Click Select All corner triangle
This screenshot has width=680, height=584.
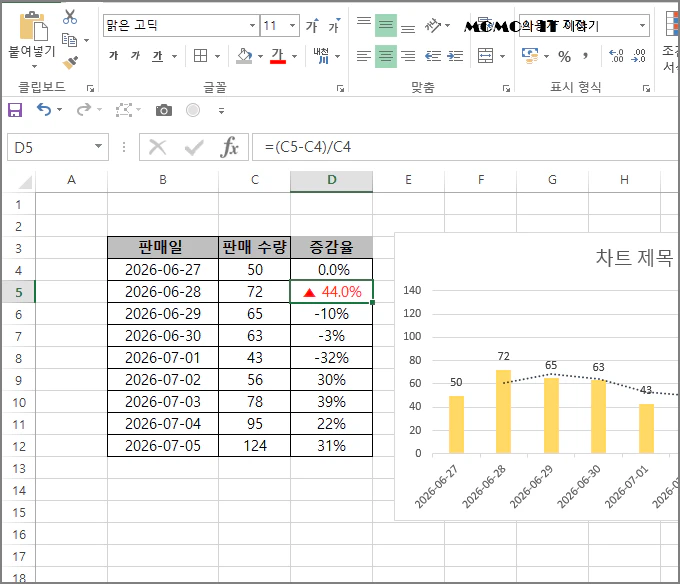[x=25, y=183]
